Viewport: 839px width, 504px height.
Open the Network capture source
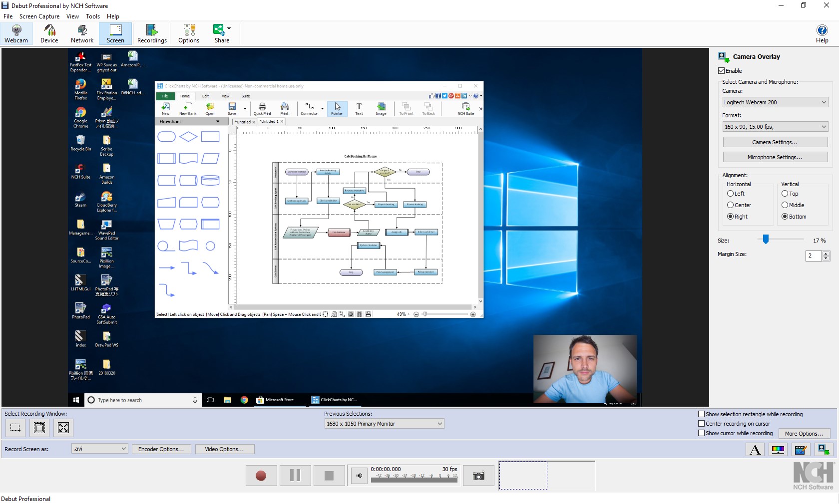tap(81, 33)
